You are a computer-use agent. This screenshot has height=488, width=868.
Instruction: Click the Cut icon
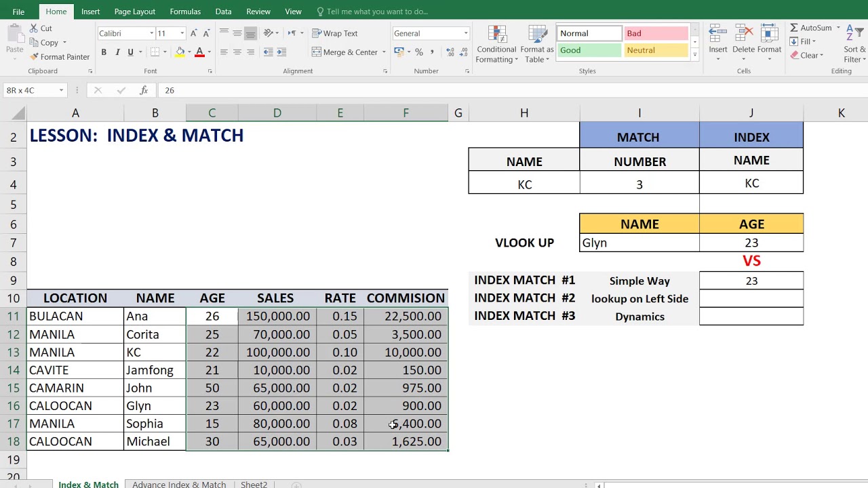[34, 28]
